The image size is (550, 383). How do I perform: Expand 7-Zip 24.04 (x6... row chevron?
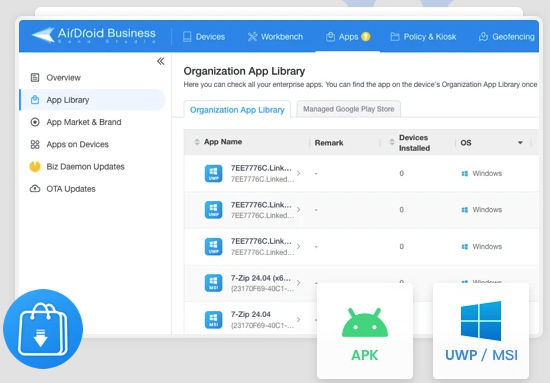pyautogui.click(x=298, y=283)
